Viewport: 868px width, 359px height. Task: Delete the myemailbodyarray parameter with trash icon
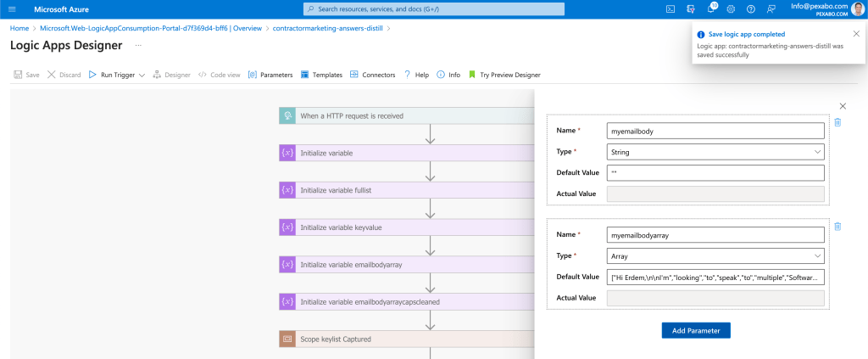837,226
